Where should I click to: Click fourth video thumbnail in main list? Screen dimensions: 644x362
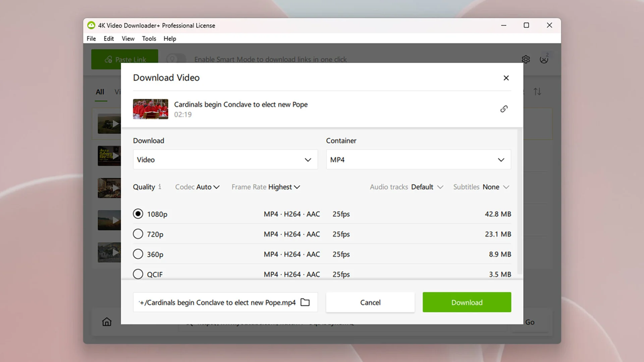(109, 220)
